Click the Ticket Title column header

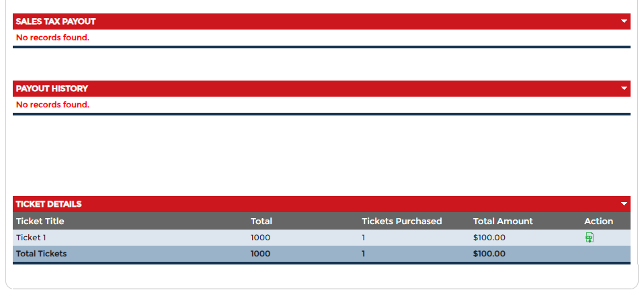tap(40, 221)
